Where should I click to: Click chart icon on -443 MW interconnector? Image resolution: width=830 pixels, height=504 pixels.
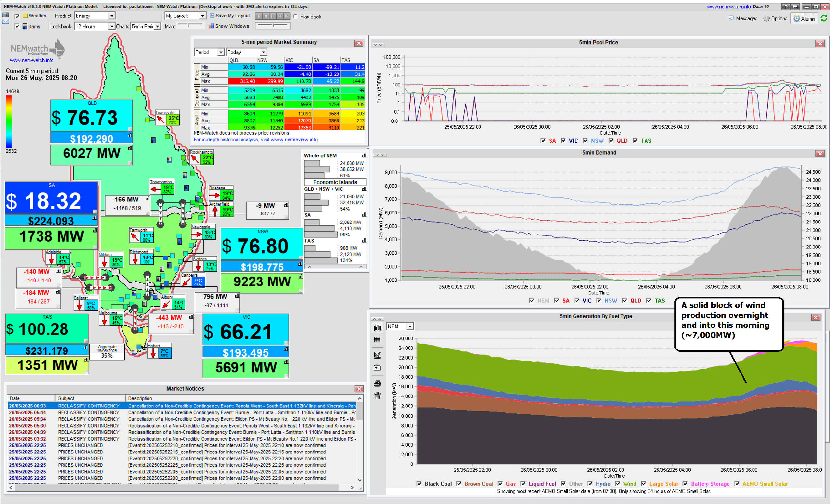(191, 316)
